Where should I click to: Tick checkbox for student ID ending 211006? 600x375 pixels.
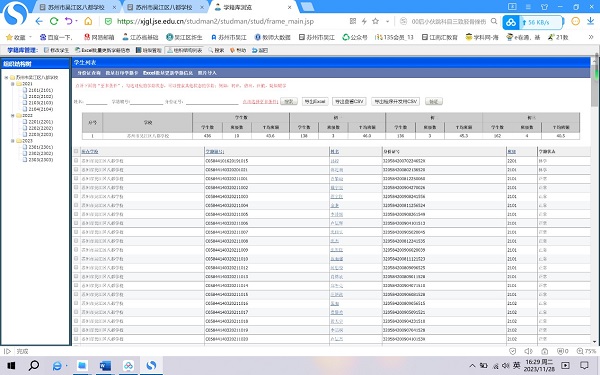[76, 223]
